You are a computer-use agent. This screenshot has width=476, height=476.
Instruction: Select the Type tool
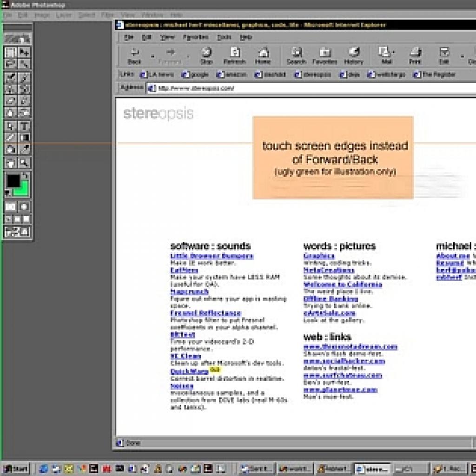coord(24,126)
